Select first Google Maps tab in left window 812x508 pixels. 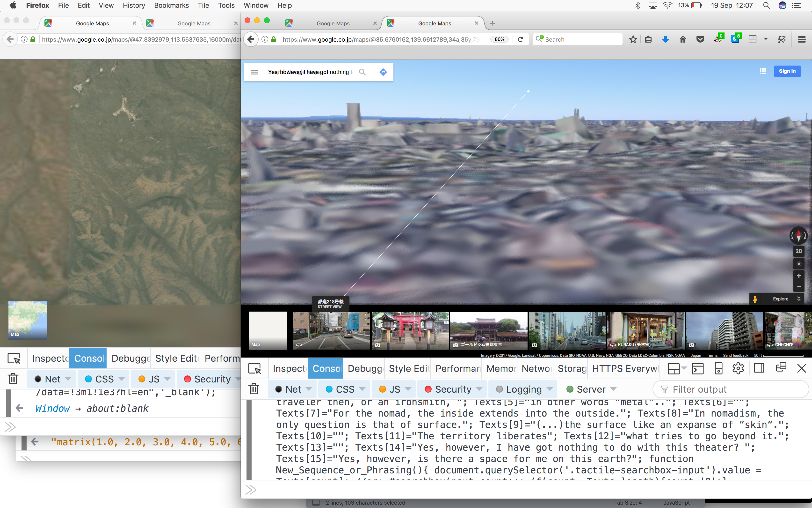(92, 23)
